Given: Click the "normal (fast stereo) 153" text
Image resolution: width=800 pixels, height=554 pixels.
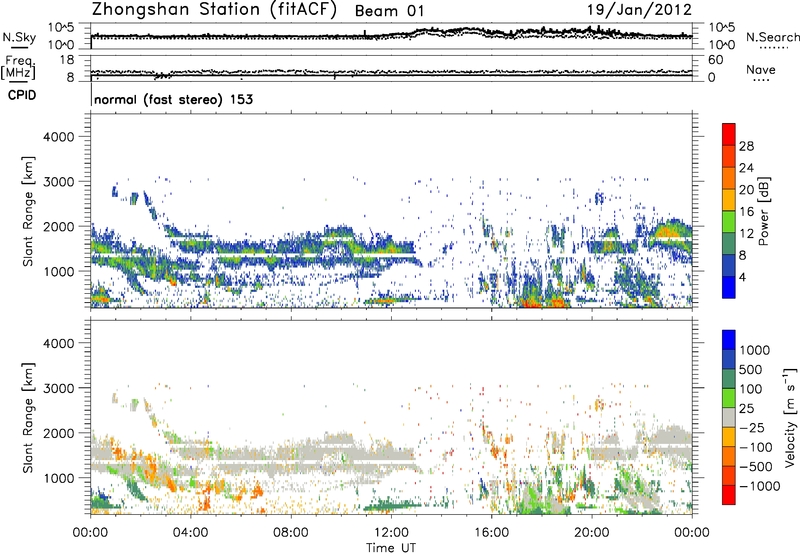Looking at the screenshot, I should point(173,99).
